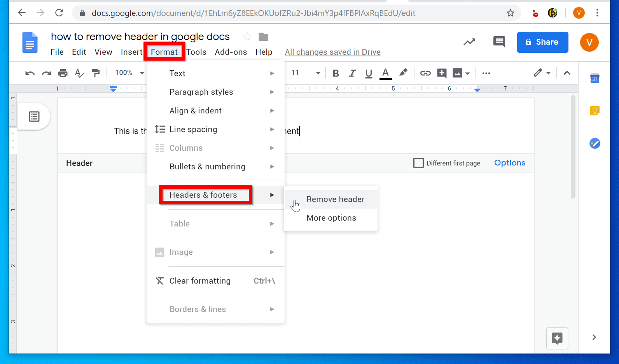
Task: Toggle bold formatting
Action: [x=336, y=73]
